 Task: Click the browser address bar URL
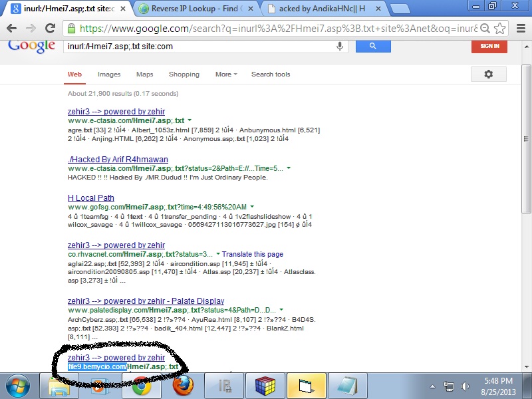pyautogui.click(x=278, y=29)
